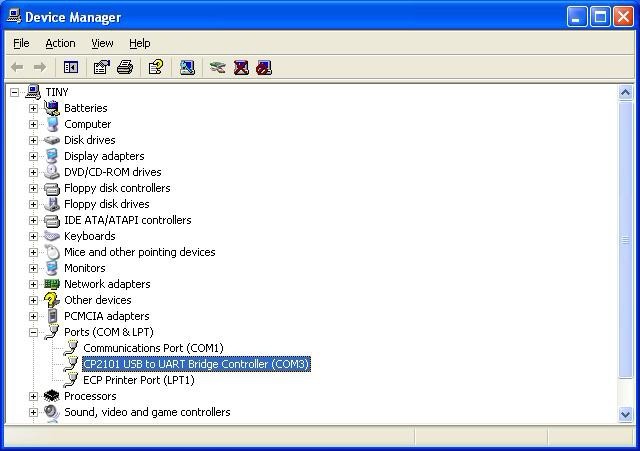
Task: Click the Disable device toolbar icon
Action: click(264, 67)
